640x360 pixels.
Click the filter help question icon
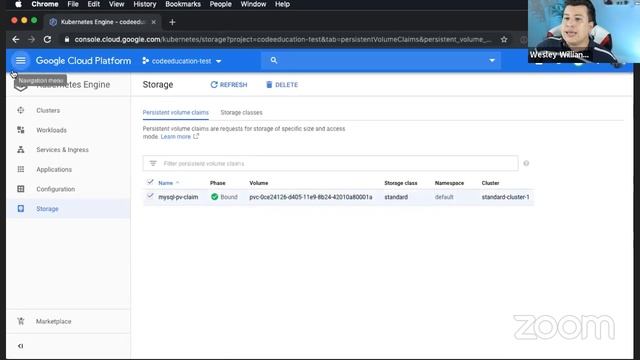pyautogui.click(x=526, y=163)
